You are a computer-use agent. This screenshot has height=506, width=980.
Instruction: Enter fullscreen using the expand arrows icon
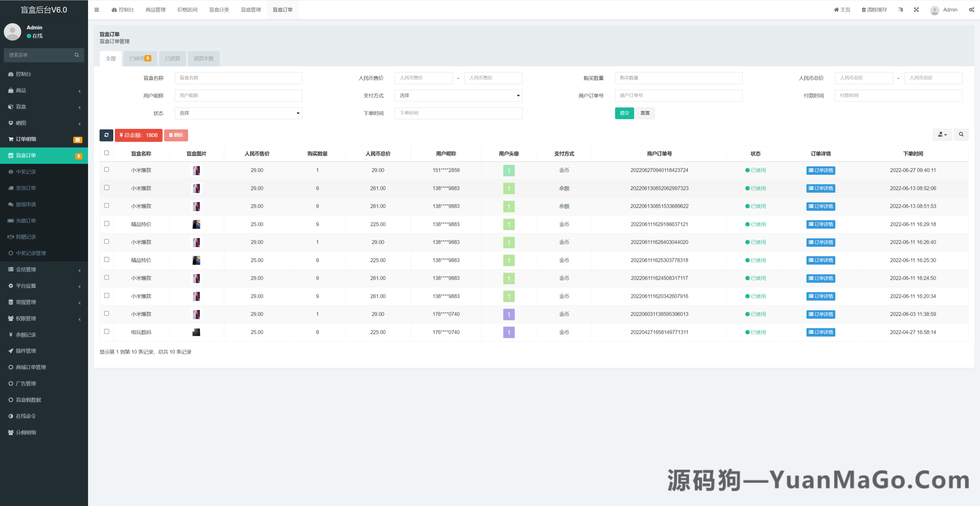(916, 10)
